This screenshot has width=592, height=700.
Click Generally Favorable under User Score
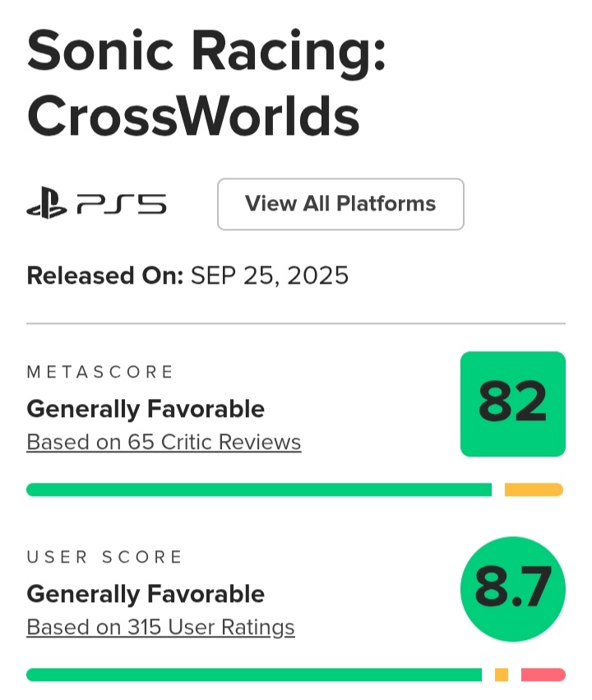point(146,594)
